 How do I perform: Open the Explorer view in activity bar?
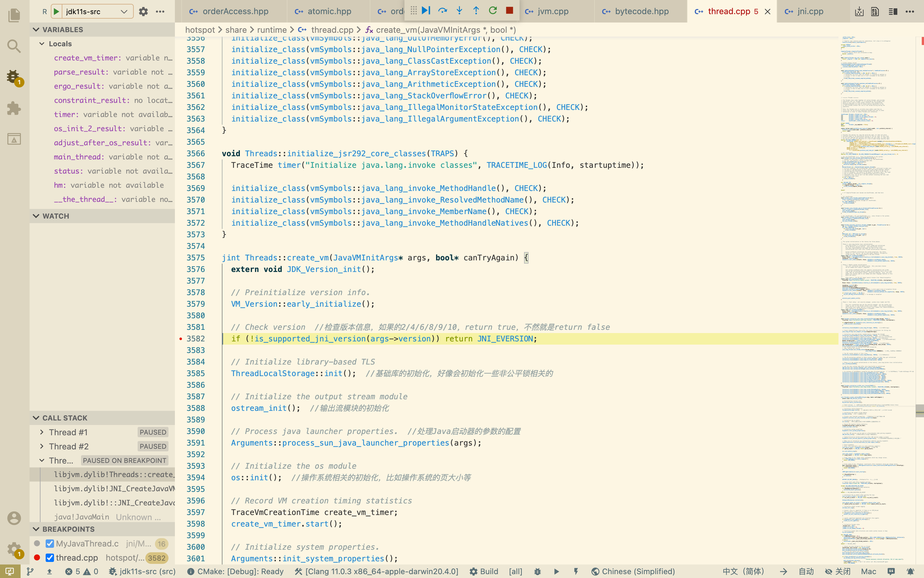pos(14,15)
